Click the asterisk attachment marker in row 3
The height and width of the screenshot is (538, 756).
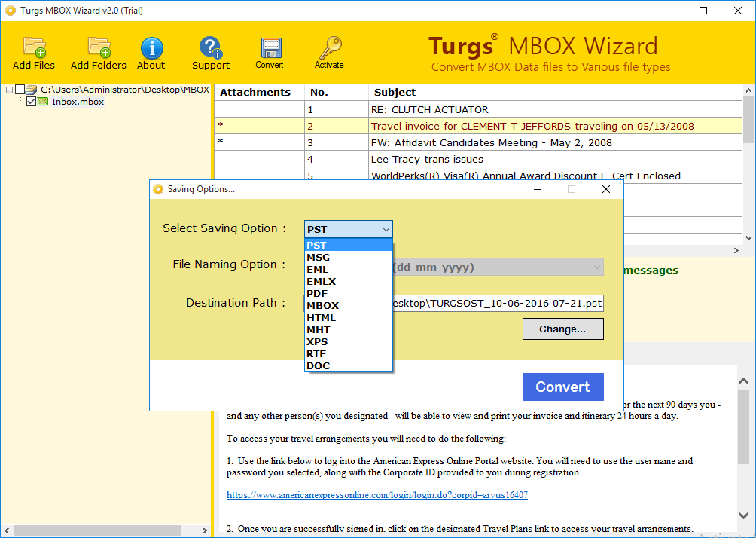tap(221, 142)
